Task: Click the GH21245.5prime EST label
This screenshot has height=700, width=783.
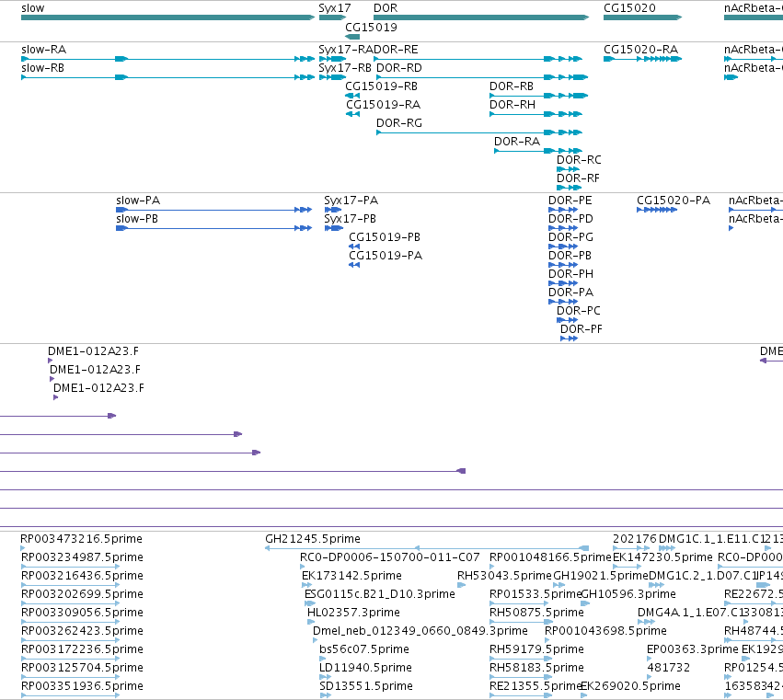Action: [x=313, y=539]
